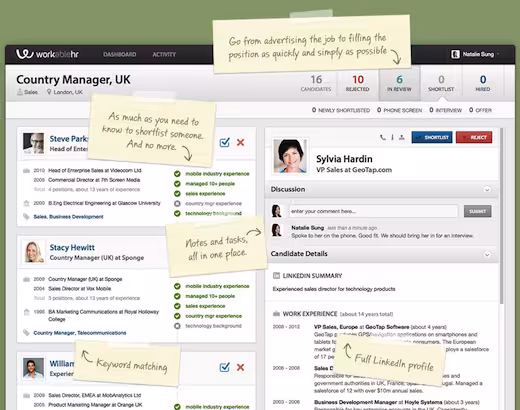This screenshot has width=520, height=410.
Task: Click the work briefcase icon in Steve Parks card
Action: tap(26, 171)
